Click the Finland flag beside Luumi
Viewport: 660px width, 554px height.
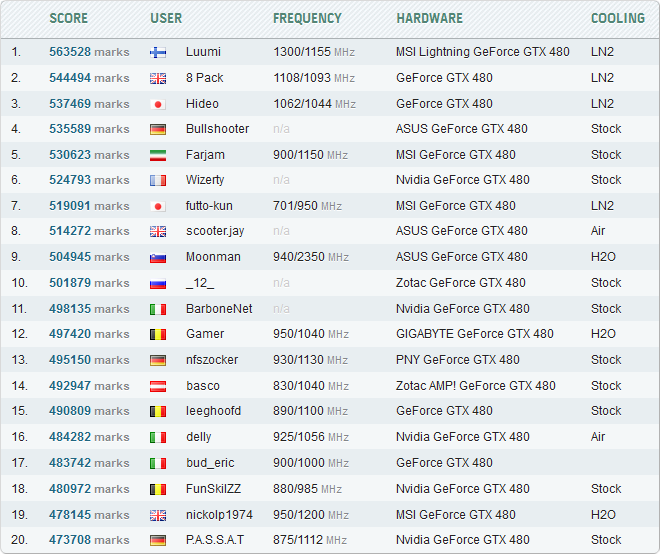point(158,52)
